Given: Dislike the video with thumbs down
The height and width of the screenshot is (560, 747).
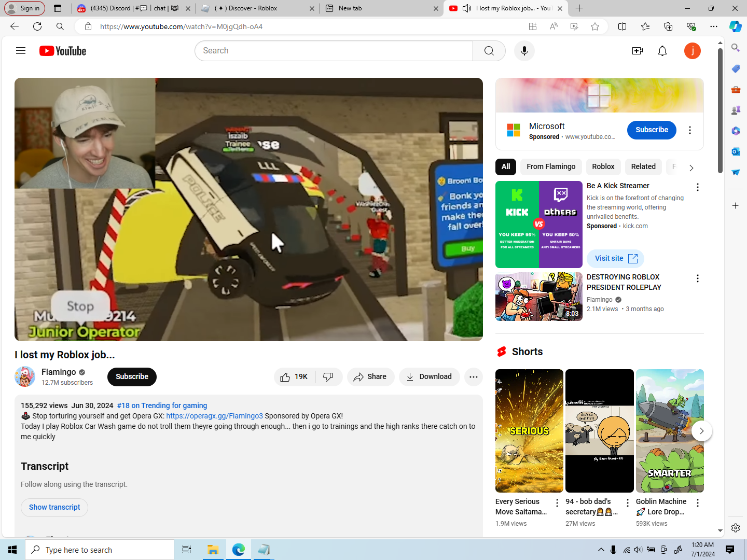Looking at the screenshot, I should (328, 377).
